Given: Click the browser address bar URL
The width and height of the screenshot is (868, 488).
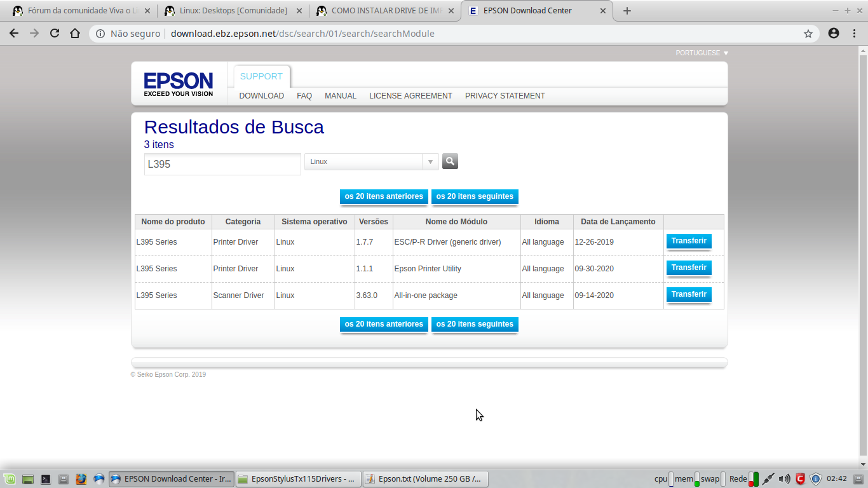Looking at the screenshot, I should (x=302, y=34).
